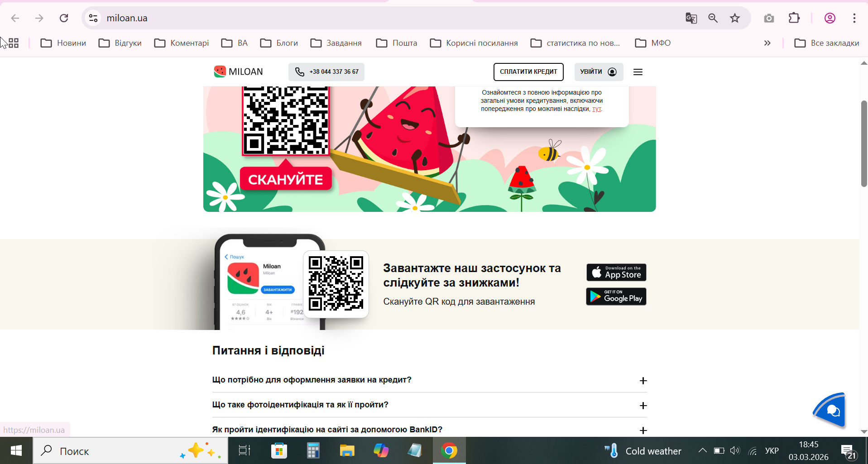Click the red СКАНУЙТЕ button
Image resolution: width=868 pixels, height=464 pixels.
tap(286, 179)
